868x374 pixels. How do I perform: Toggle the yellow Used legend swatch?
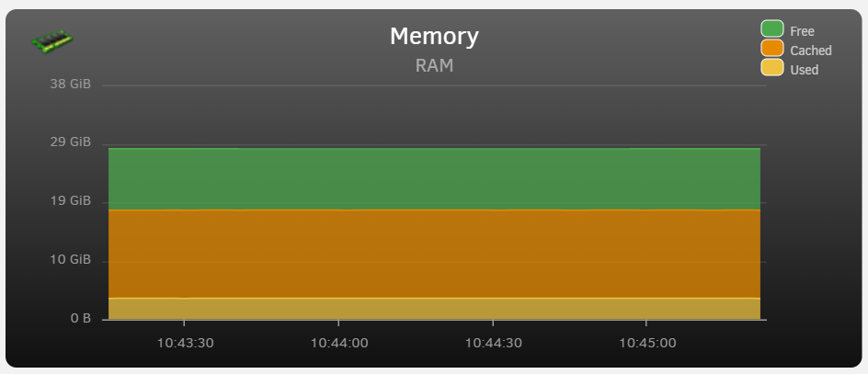click(x=771, y=67)
